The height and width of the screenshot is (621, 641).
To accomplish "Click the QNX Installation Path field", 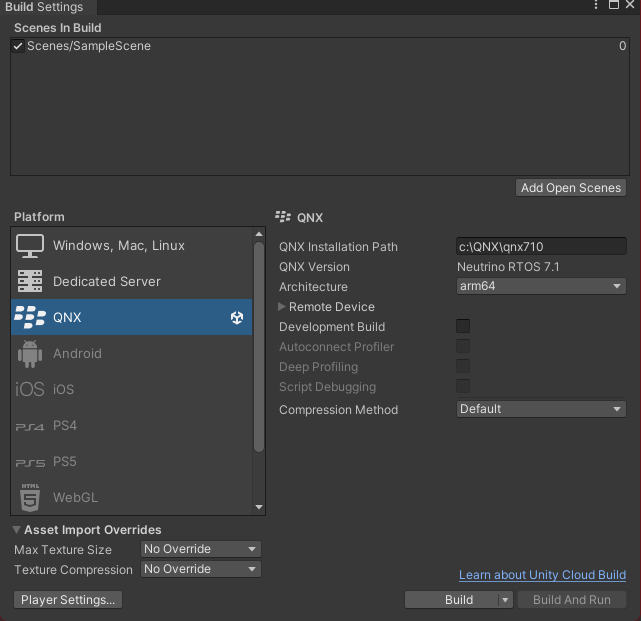I will (541, 247).
